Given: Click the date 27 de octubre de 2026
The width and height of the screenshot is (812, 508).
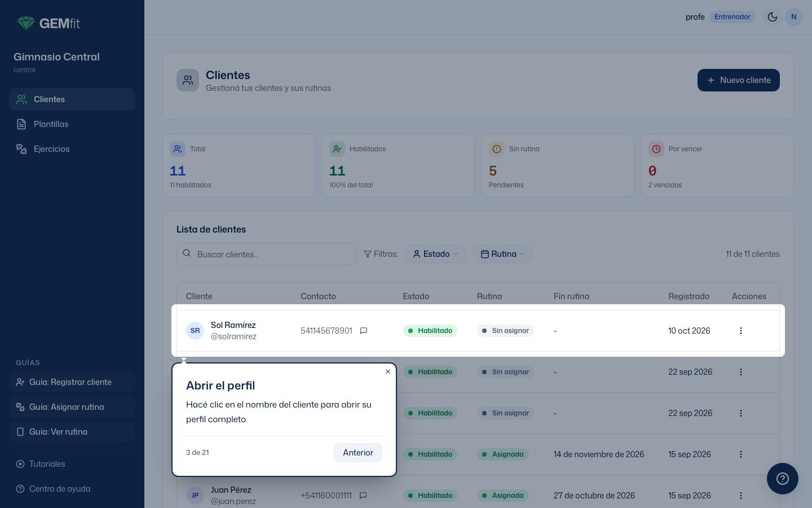Looking at the screenshot, I should point(594,496).
